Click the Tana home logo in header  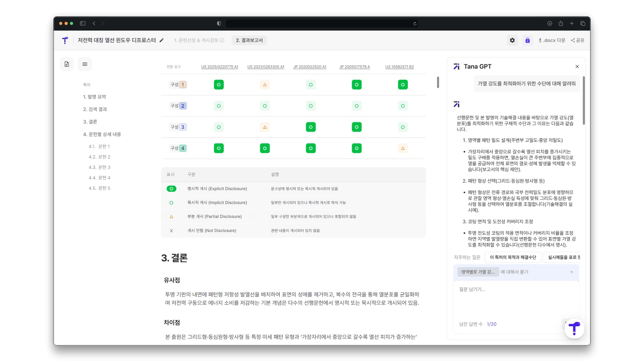point(65,40)
